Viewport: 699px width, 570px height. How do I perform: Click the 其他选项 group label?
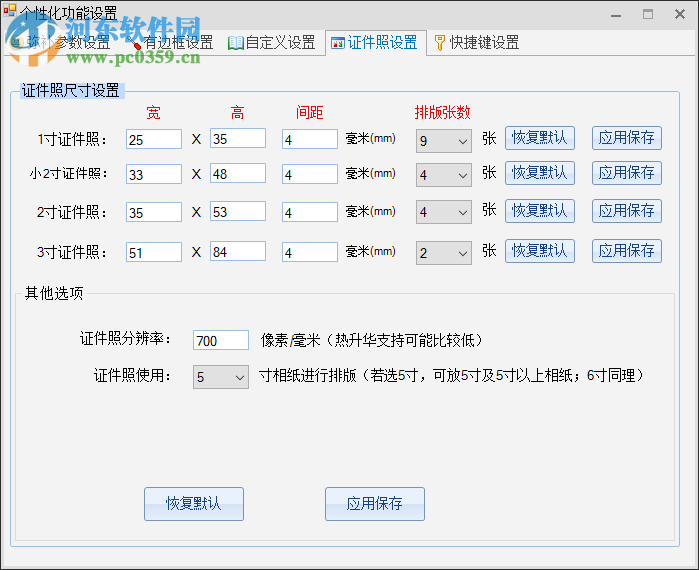point(54,293)
